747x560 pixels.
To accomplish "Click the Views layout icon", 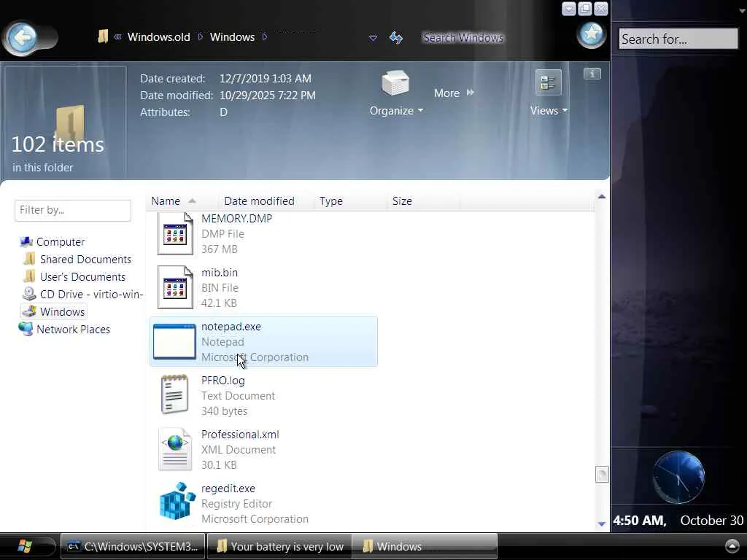I will (x=548, y=82).
